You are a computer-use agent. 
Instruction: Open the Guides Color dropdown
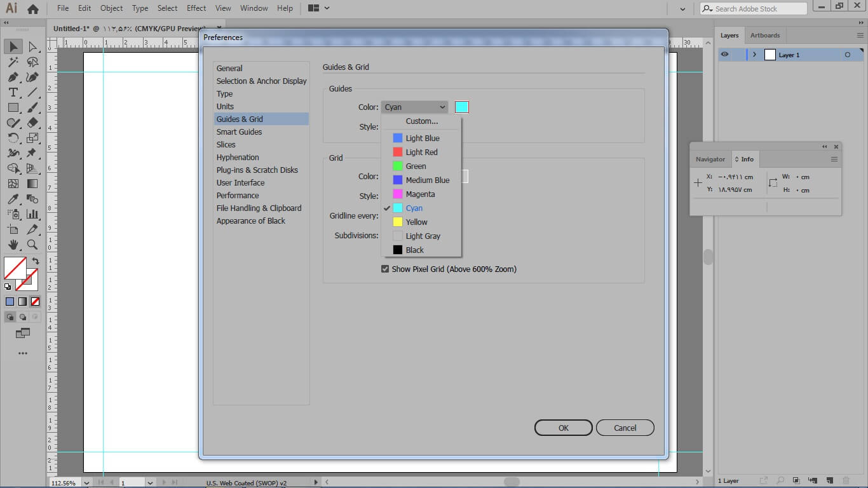pyautogui.click(x=414, y=107)
